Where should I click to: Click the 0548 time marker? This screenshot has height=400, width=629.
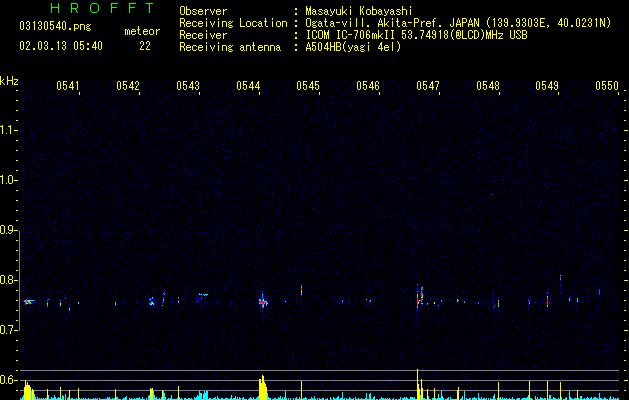(488, 86)
